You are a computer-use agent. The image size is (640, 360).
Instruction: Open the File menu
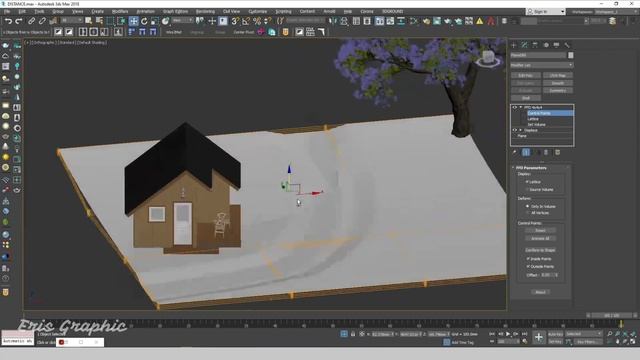point(7,11)
